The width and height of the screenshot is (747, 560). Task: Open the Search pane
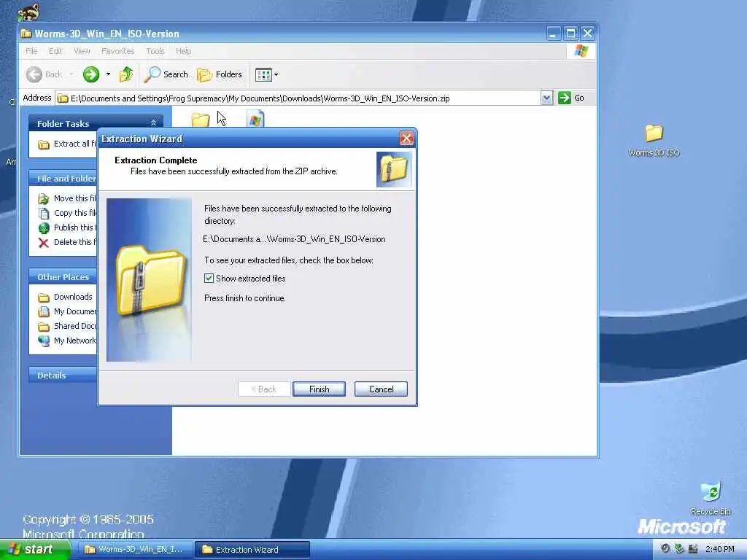click(x=166, y=74)
